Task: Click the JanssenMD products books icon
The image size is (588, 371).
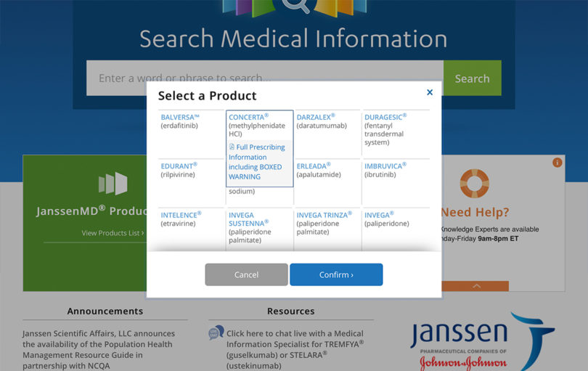Action: (113, 184)
